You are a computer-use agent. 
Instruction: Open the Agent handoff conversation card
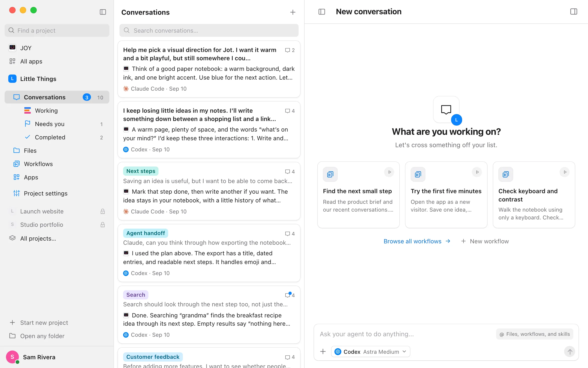click(x=209, y=253)
